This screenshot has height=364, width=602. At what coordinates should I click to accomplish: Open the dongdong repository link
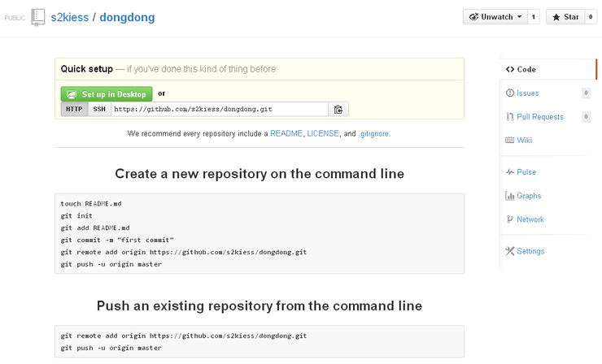(127, 17)
